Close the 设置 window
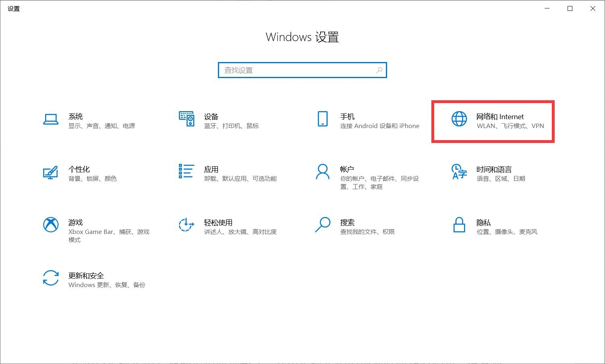Viewport: 605px width, 364px height. click(593, 8)
